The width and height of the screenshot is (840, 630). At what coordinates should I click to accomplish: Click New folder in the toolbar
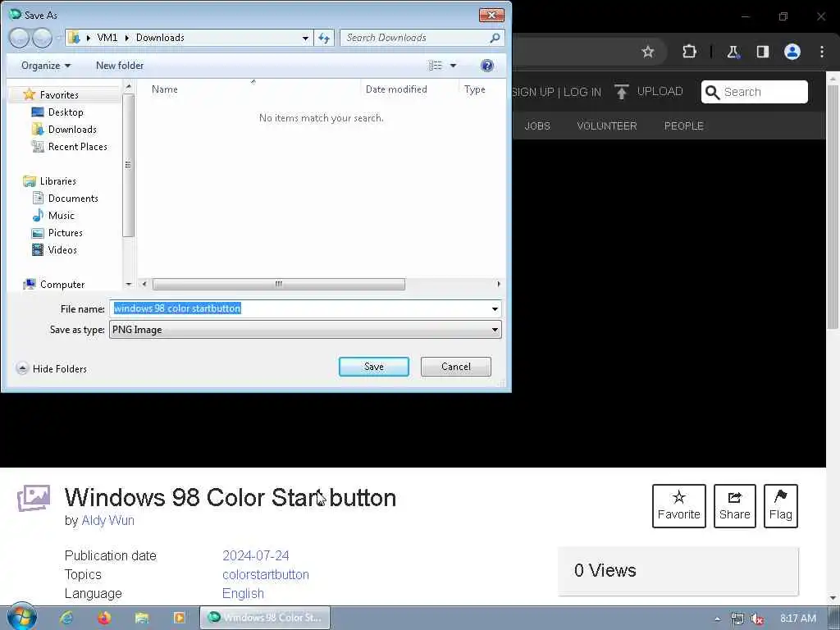tap(120, 66)
